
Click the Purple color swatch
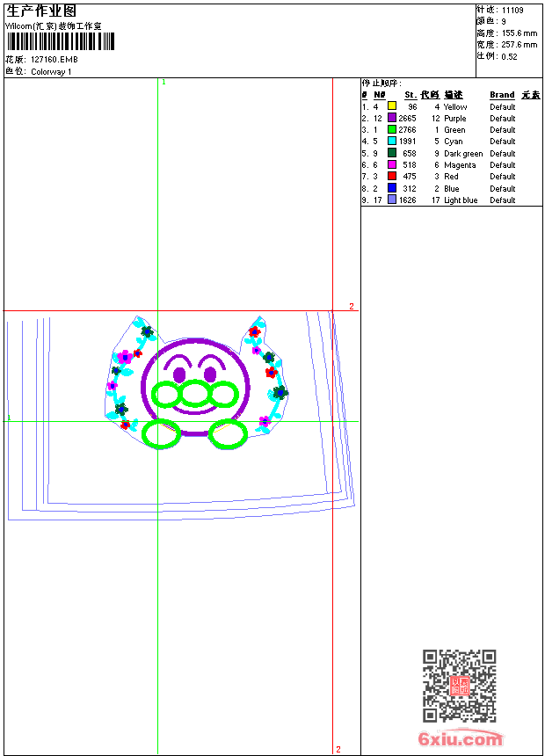pyautogui.click(x=392, y=118)
